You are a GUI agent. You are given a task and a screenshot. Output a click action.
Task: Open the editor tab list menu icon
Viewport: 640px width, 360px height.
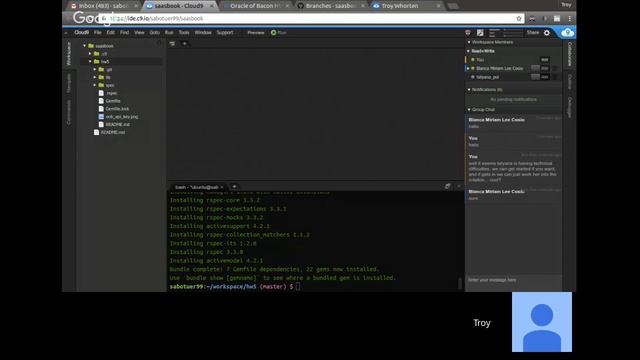[172, 43]
